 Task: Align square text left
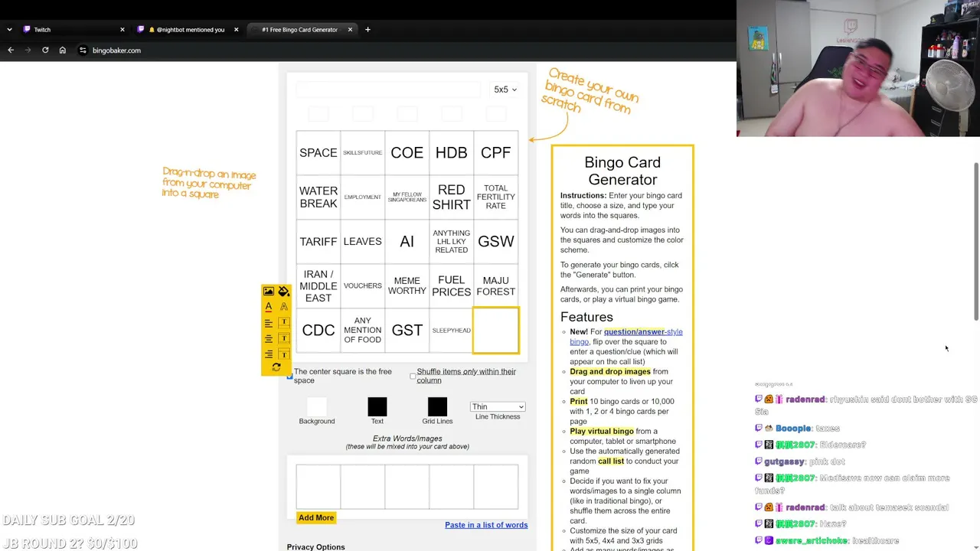pyautogui.click(x=268, y=323)
